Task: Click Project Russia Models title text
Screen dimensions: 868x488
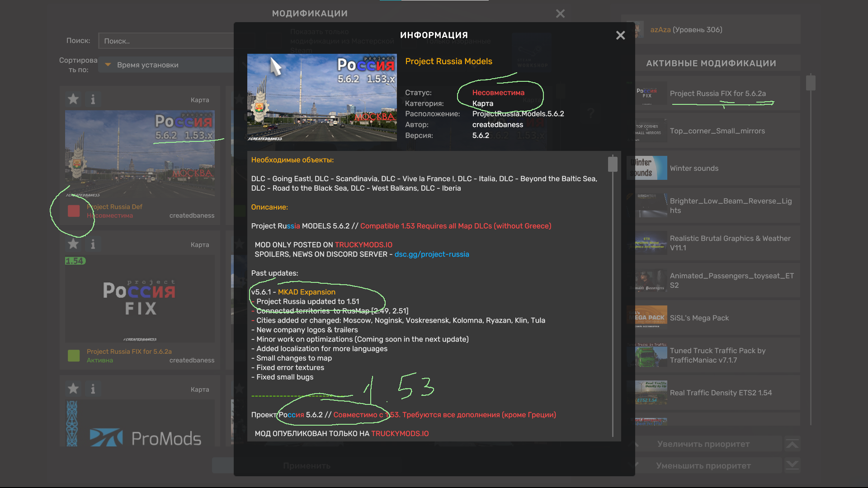Action: [x=448, y=61]
